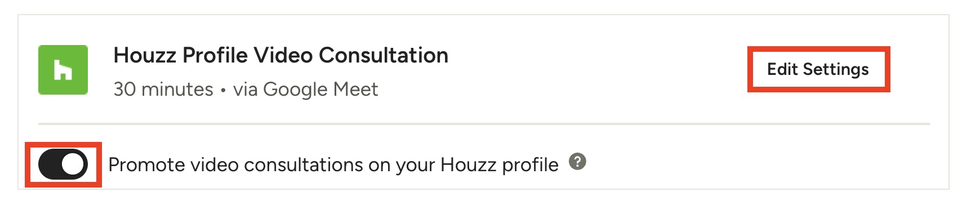The width and height of the screenshot is (980, 214).
Task: Click the word 'Settings' in Edit Settings button
Action: [x=836, y=70]
